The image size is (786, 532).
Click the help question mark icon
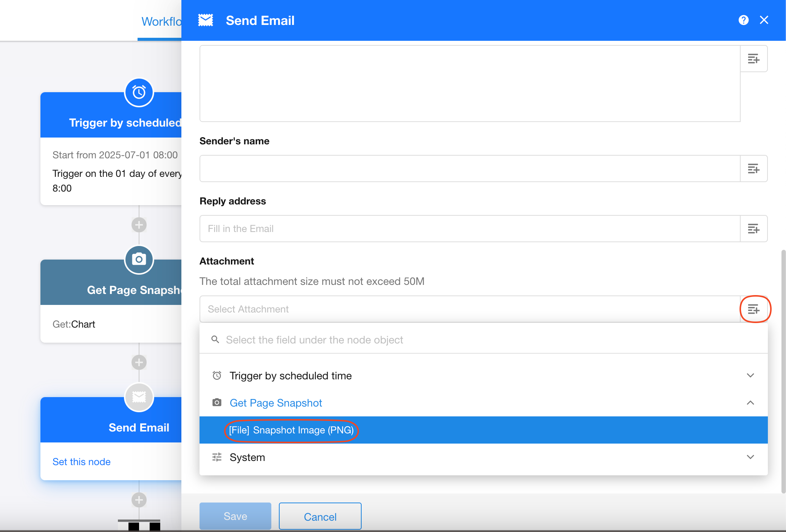click(743, 20)
